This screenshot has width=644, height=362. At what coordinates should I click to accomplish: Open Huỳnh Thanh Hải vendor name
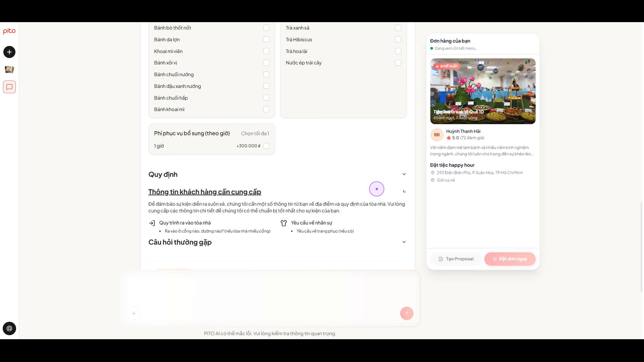[x=463, y=131]
